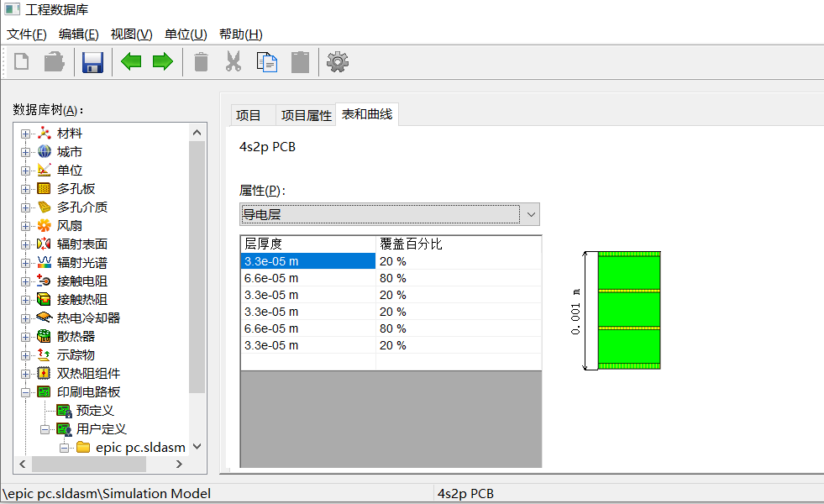Create a new database item
This screenshot has height=504, width=824.
(x=20, y=61)
